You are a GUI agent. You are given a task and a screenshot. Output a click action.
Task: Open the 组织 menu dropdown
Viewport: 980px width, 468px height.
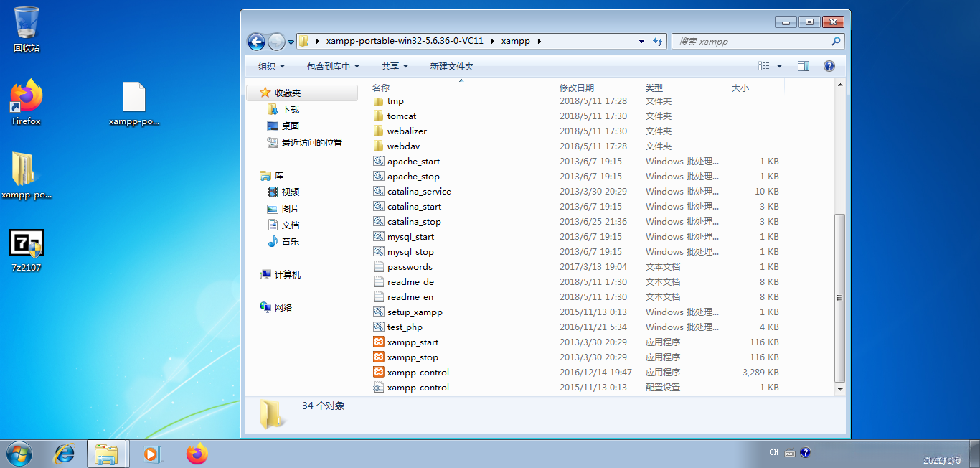[x=271, y=66]
